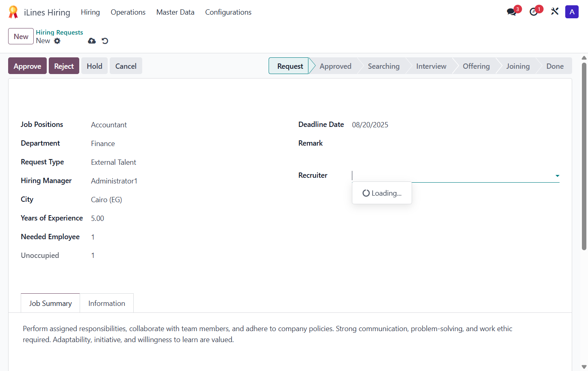The image size is (588, 371).
Task: Save the record with cloud icon
Action: click(92, 41)
